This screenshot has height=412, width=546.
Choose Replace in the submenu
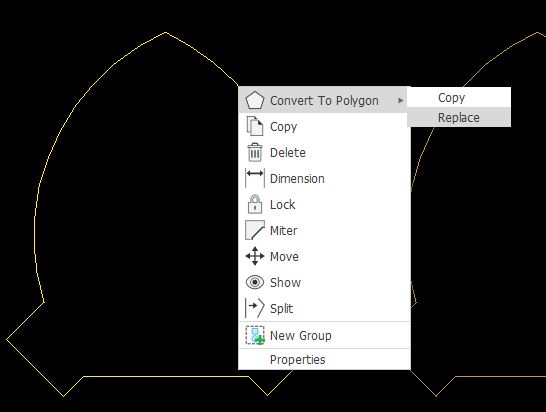point(459,117)
